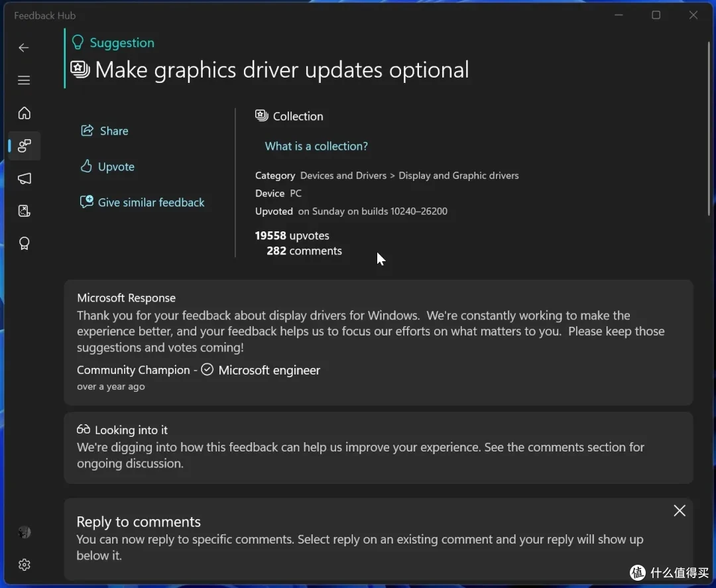The image size is (716, 588).
Task: Click the Share button
Action: (105, 131)
